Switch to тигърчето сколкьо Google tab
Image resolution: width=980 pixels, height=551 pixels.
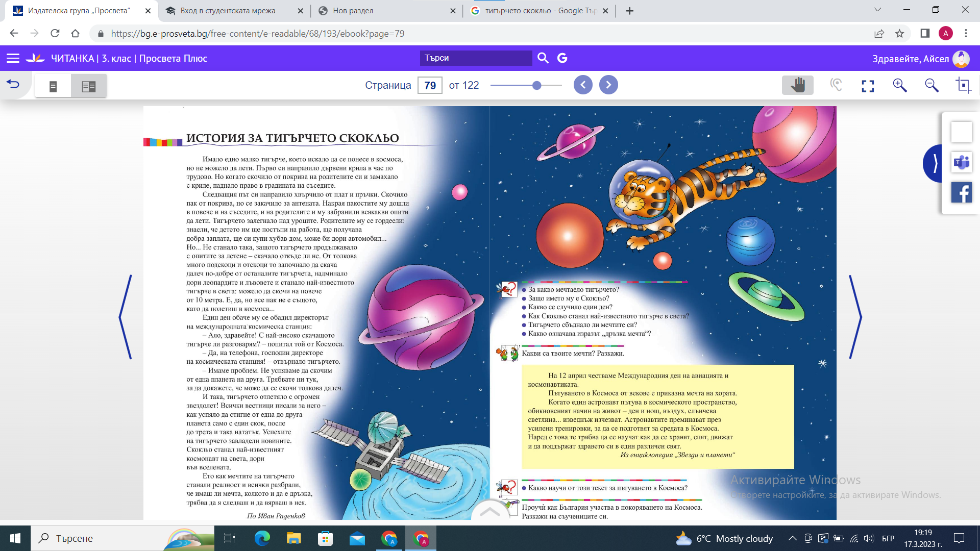(x=540, y=11)
